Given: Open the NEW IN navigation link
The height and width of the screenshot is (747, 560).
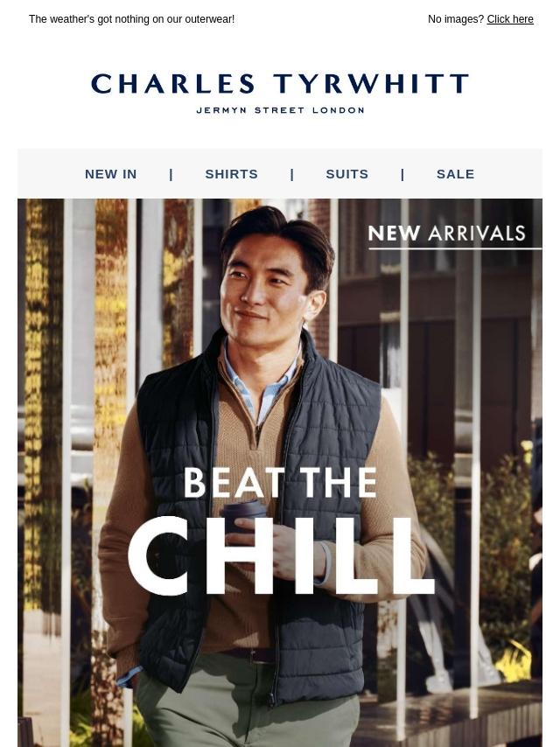Looking at the screenshot, I should tap(110, 174).
